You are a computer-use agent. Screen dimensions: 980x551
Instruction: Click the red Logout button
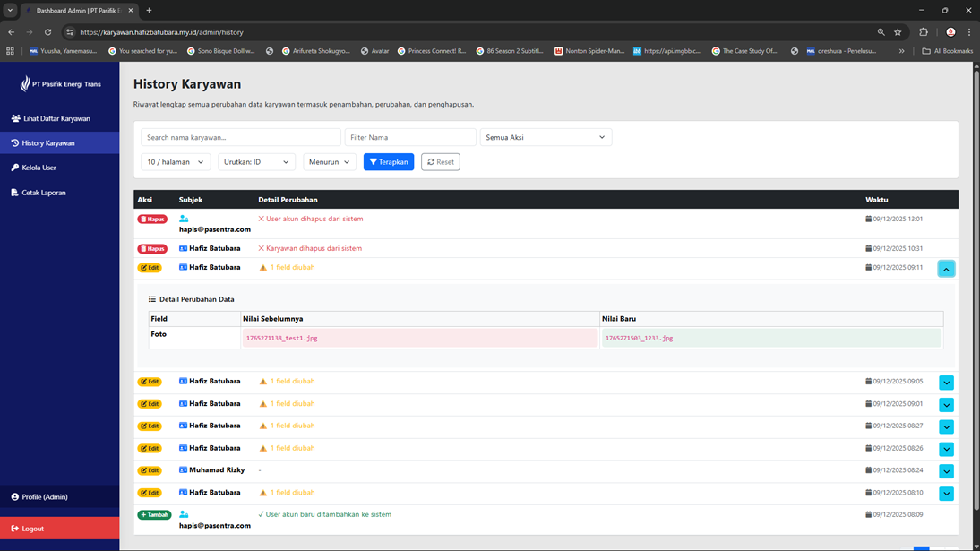coord(59,529)
